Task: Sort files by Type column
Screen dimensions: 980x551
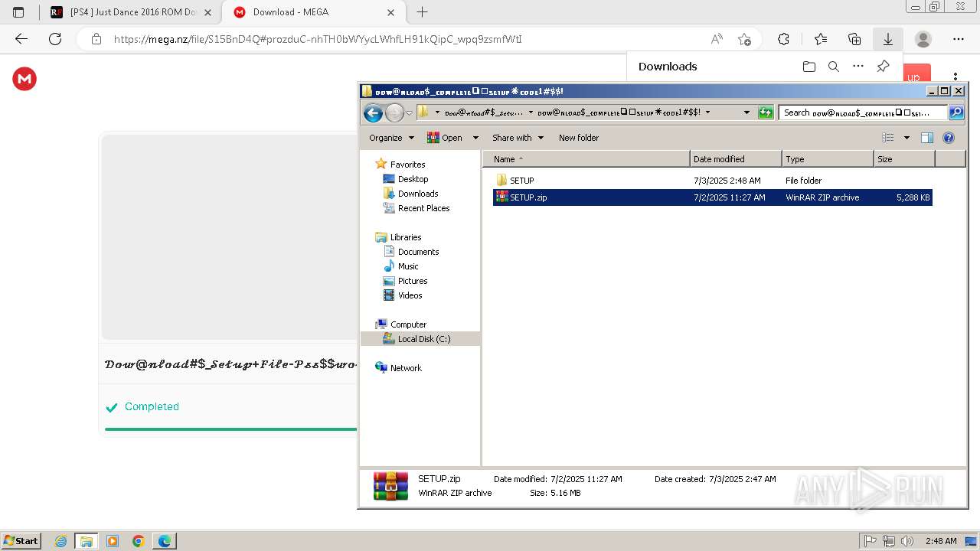Action: pyautogui.click(x=828, y=159)
